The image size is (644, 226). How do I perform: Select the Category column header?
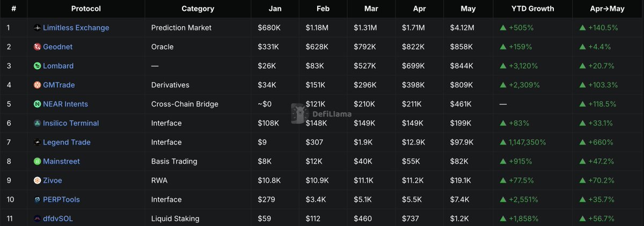coord(198,9)
